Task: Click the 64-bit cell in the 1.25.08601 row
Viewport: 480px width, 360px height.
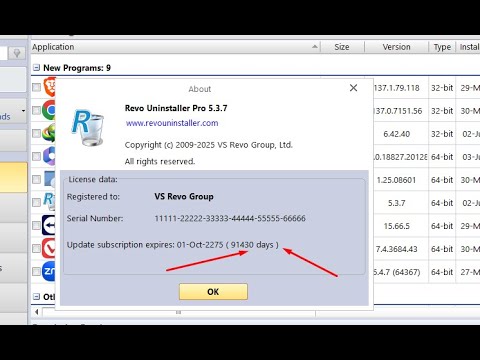Action: pyautogui.click(x=442, y=180)
